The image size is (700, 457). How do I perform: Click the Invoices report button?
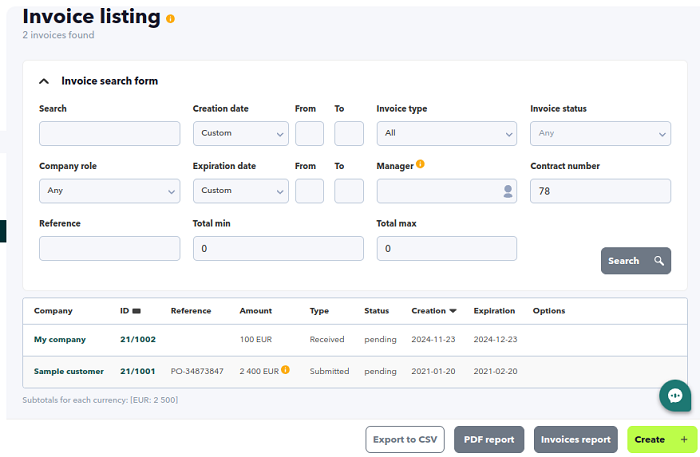pos(575,440)
